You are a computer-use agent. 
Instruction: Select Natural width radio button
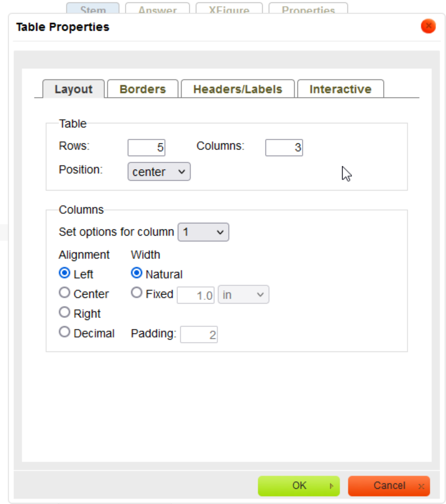coord(137,273)
